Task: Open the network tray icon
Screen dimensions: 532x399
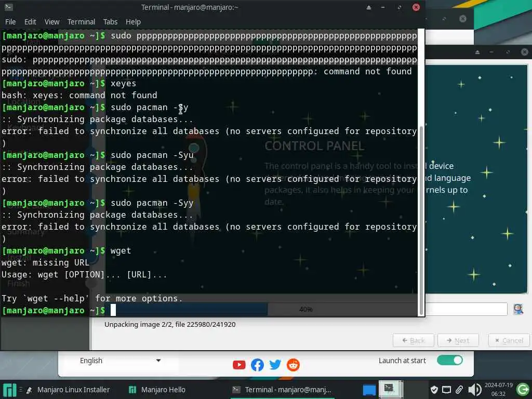Action: pyautogui.click(x=446, y=390)
